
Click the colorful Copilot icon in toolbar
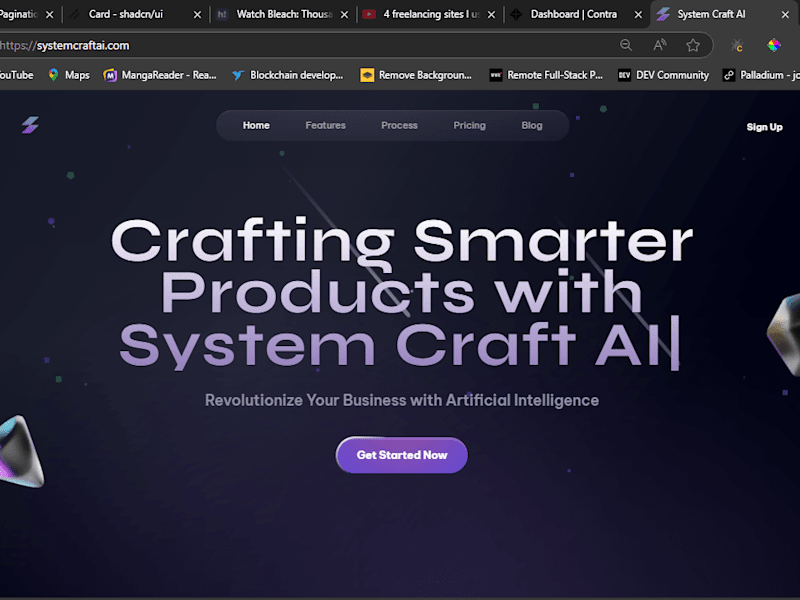coord(773,45)
